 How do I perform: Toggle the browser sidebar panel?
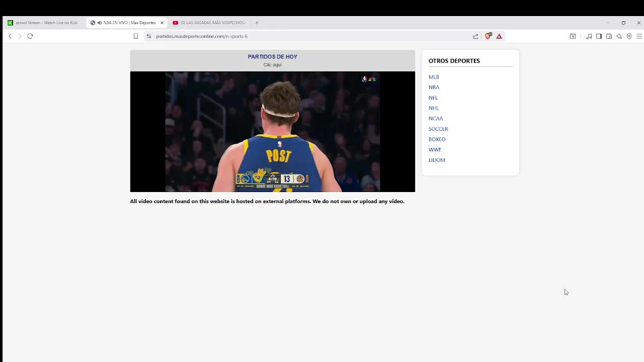tap(599, 36)
